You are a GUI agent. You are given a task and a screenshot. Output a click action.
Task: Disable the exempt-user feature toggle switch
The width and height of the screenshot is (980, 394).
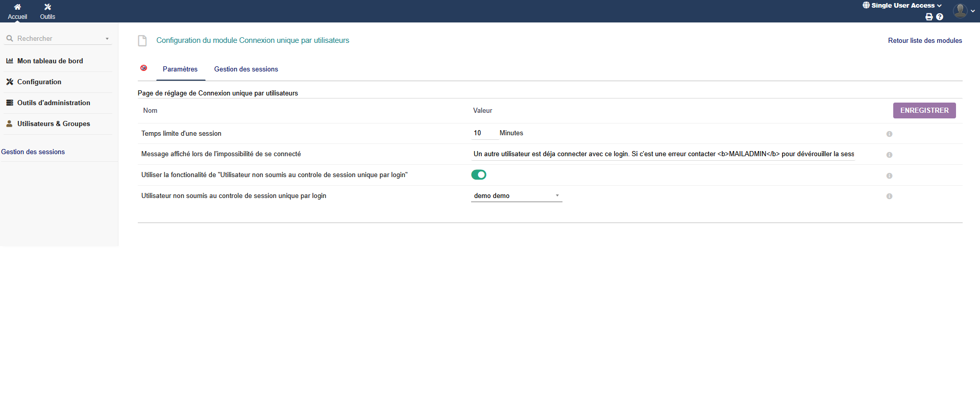[479, 175]
